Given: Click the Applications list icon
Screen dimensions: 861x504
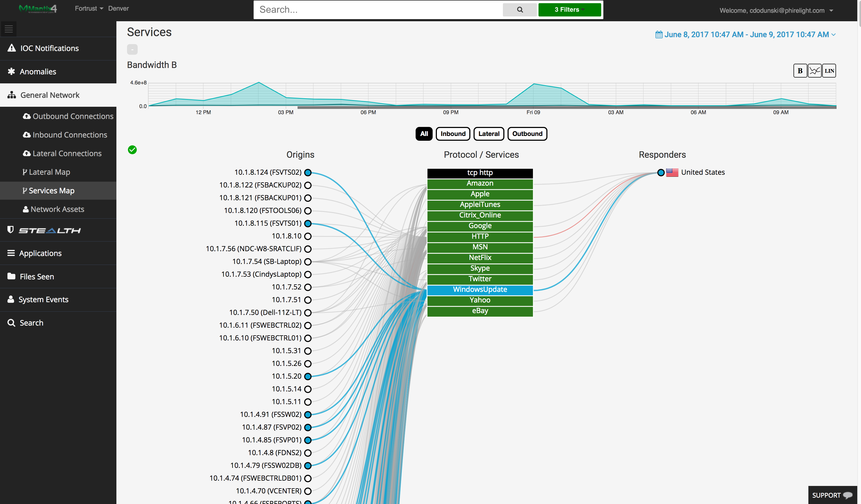Looking at the screenshot, I should point(11,253).
